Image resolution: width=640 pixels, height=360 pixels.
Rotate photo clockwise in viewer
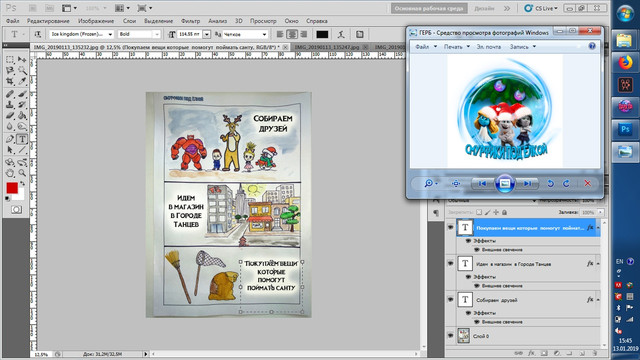(x=566, y=184)
